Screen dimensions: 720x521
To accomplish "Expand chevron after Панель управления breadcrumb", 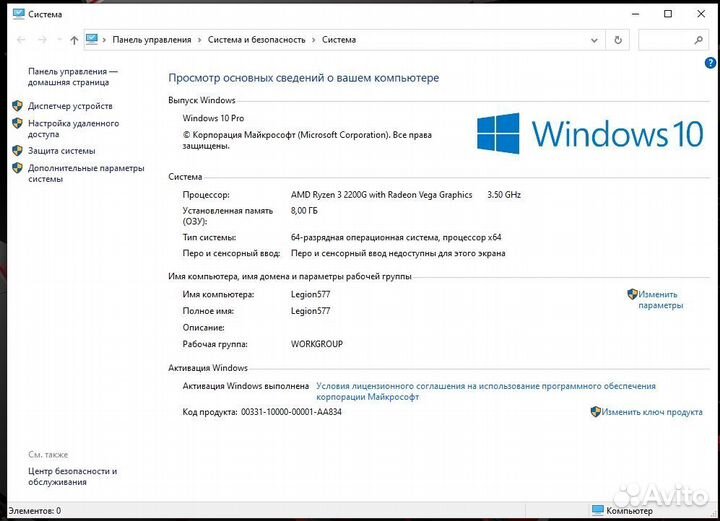I will point(199,40).
